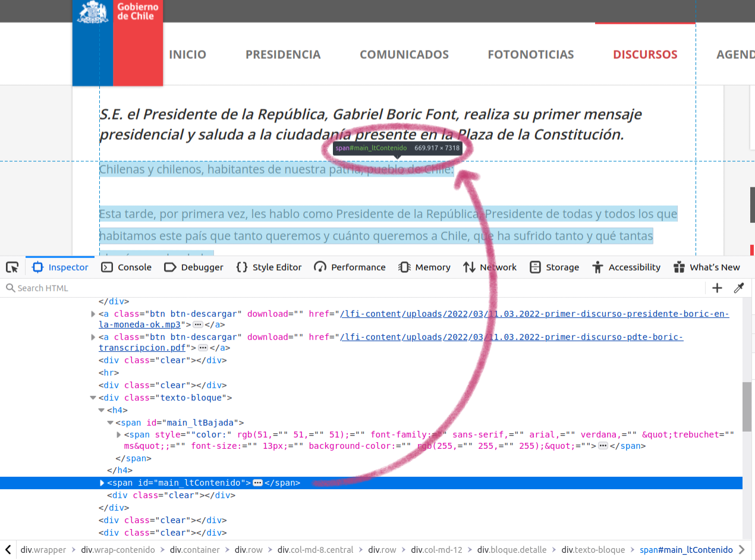Viewport: 755px width, 560px height.
Task: Click the transcripcion.pdf href link
Action: [143, 348]
